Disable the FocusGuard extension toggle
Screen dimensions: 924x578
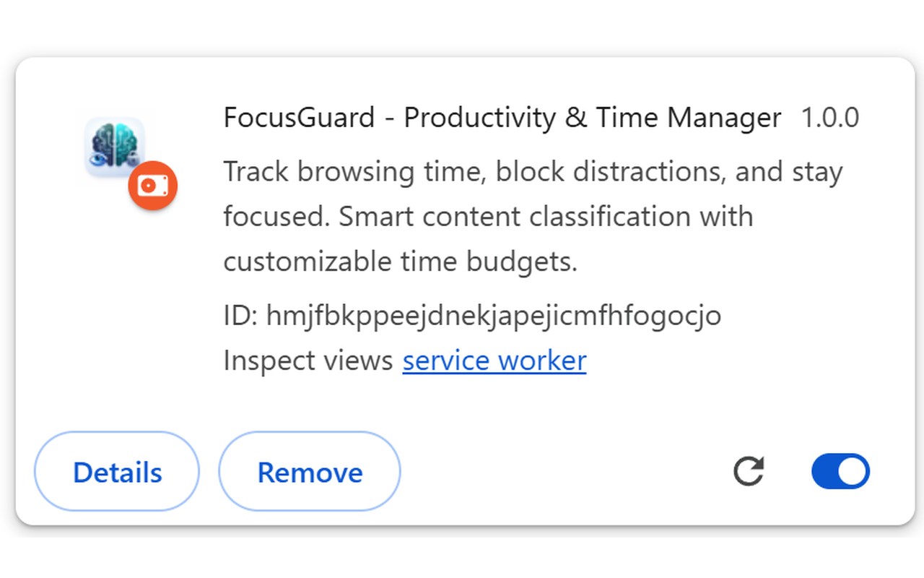(x=840, y=472)
